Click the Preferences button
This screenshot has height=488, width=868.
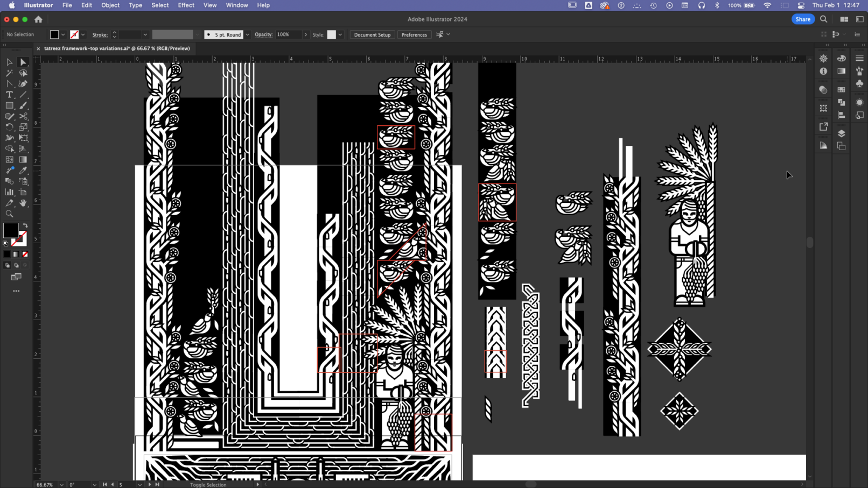coord(414,35)
